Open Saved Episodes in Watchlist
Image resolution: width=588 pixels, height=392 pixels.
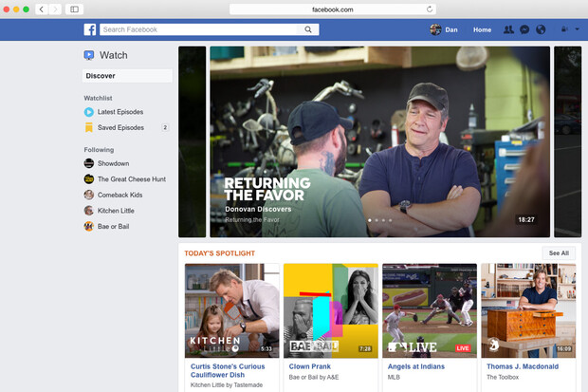[x=120, y=128]
